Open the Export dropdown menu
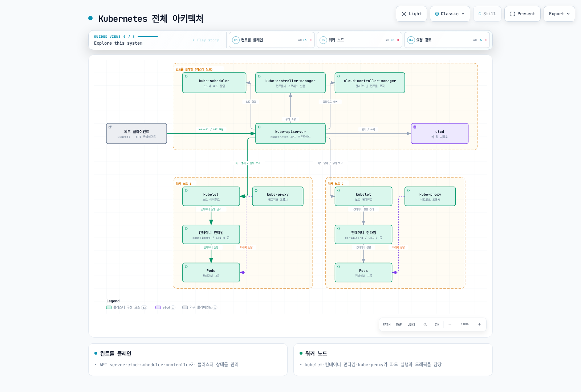581x392 pixels. coord(559,14)
